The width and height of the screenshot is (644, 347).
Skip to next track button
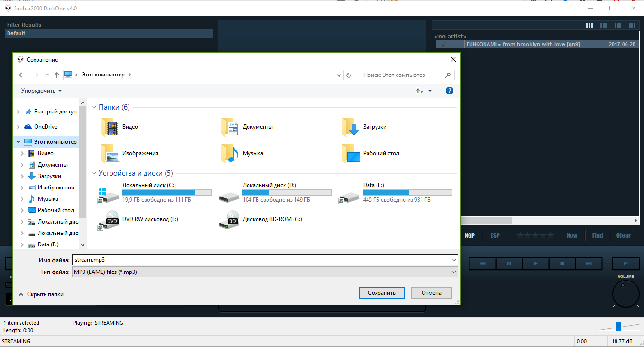[589, 263]
